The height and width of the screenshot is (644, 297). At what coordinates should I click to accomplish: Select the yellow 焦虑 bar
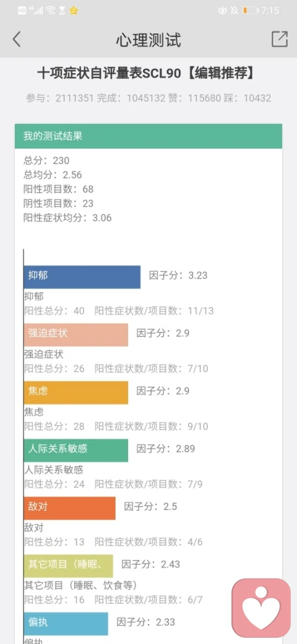tap(76, 393)
